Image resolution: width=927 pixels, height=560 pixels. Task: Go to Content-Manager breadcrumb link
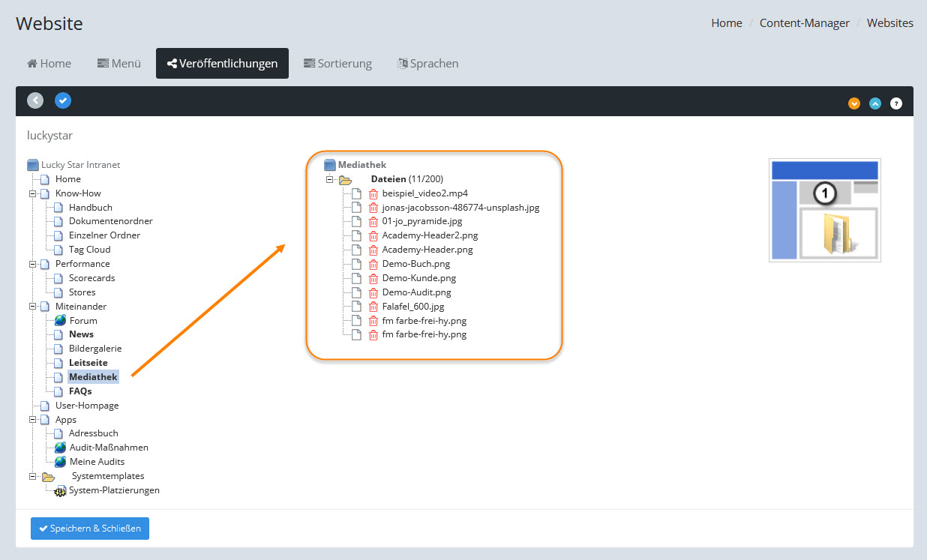pos(804,23)
